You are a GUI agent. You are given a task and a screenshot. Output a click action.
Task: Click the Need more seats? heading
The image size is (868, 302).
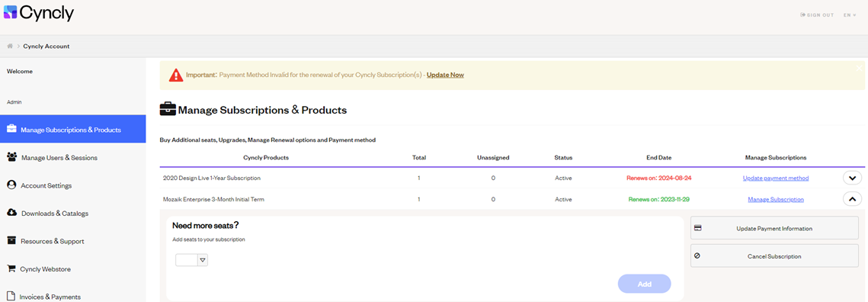[205, 226]
